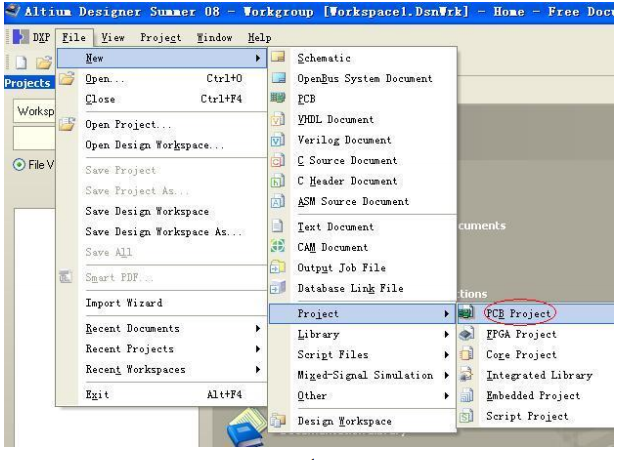This screenshot has width=624, height=460.
Task: Expand the New submenu arrow
Action: (258, 58)
